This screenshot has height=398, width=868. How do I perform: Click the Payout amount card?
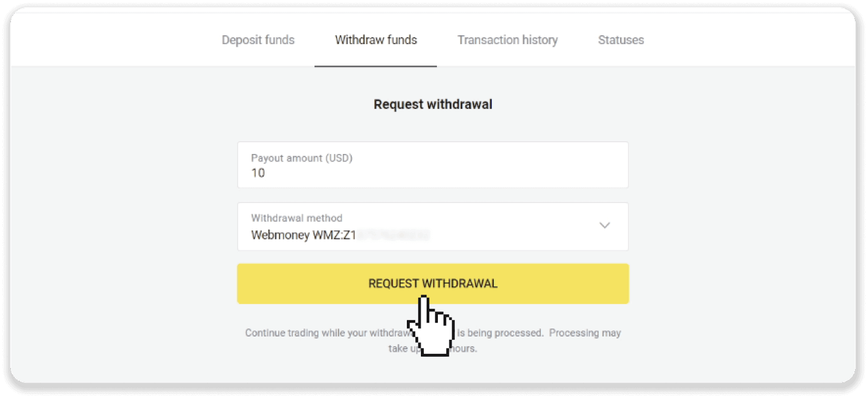tap(432, 165)
